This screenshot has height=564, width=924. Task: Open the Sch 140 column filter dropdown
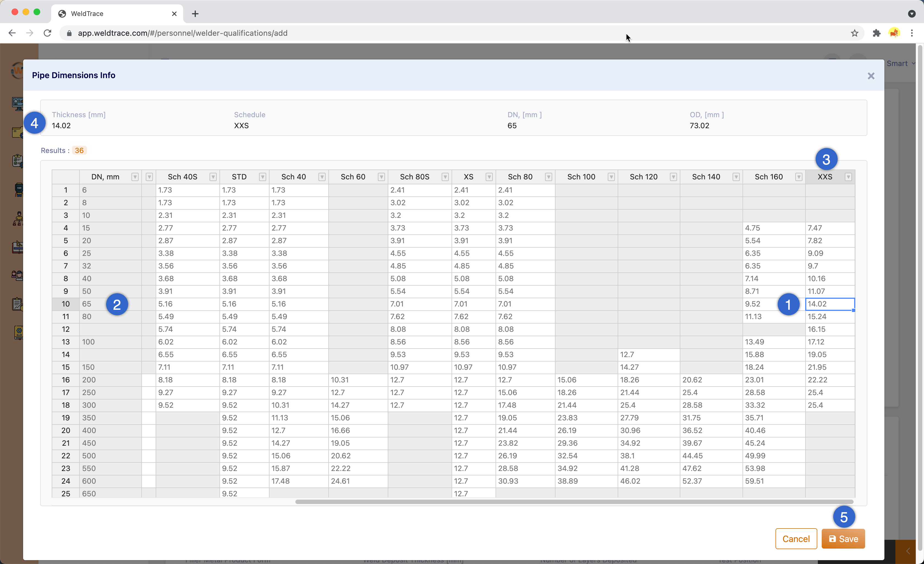[736, 177]
